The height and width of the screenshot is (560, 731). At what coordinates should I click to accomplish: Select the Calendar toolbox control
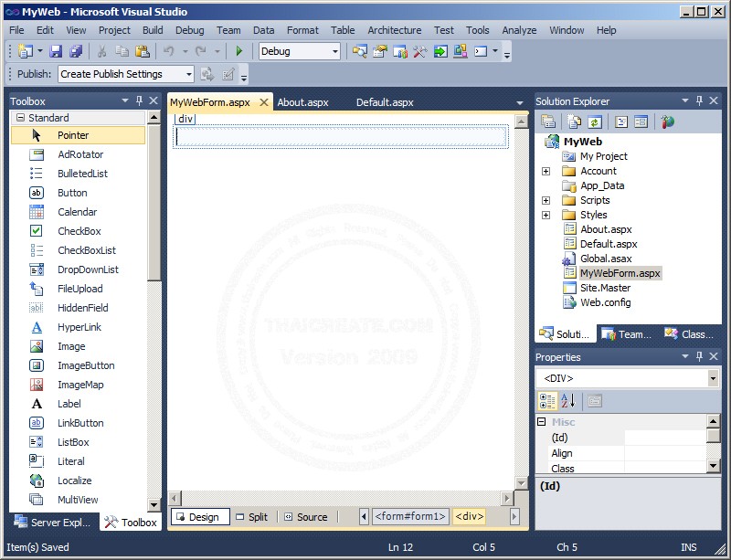point(78,212)
